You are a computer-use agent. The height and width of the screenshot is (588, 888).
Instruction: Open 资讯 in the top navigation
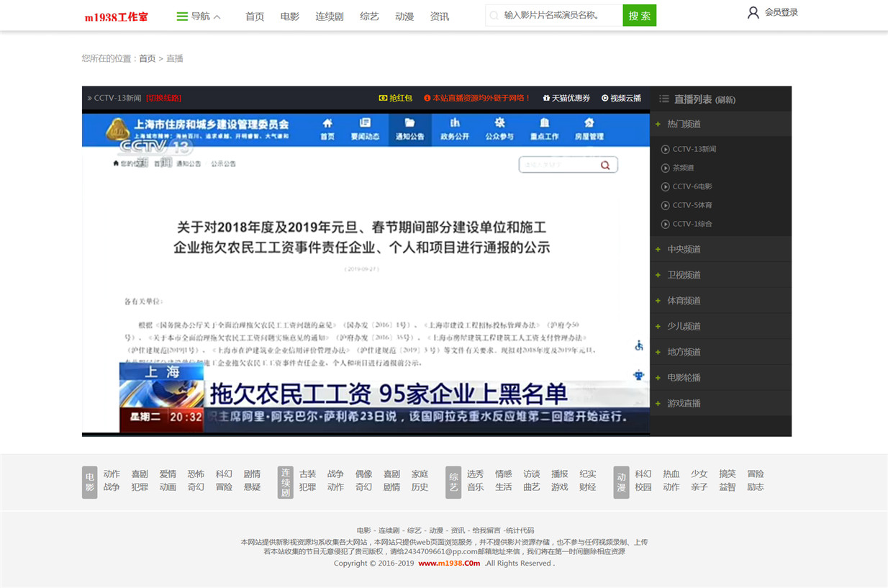coord(440,16)
